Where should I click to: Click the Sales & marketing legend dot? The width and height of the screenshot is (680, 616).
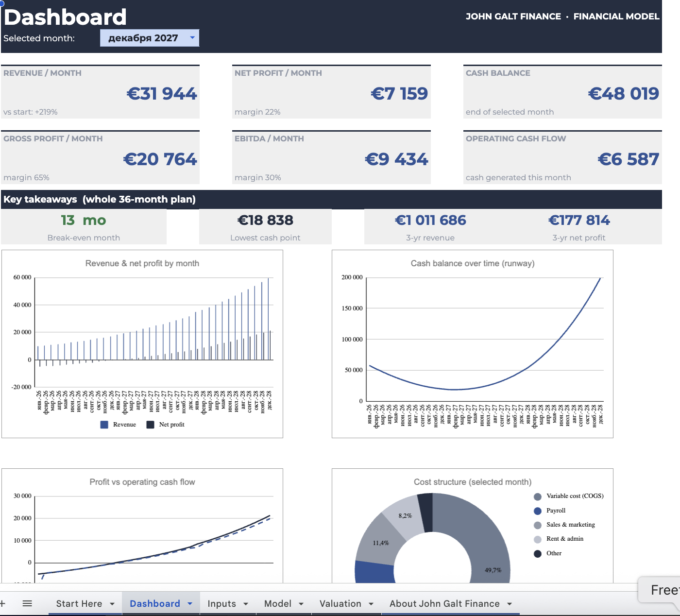(538, 525)
